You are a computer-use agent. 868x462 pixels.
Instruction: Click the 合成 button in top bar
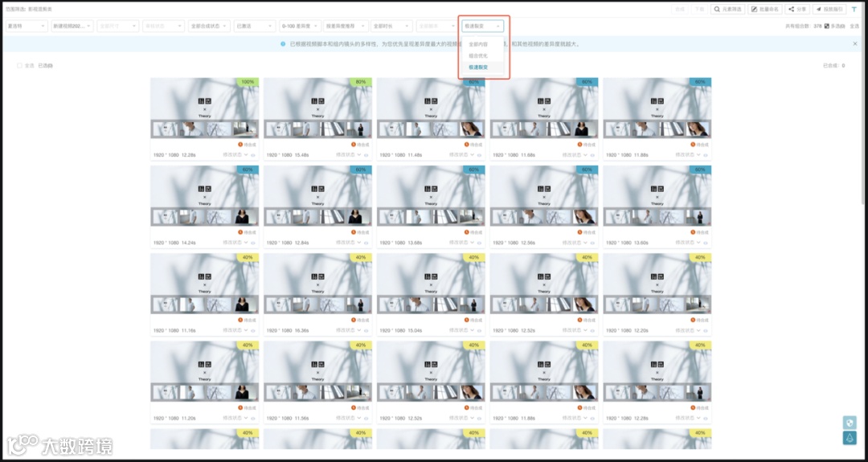[x=680, y=10]
